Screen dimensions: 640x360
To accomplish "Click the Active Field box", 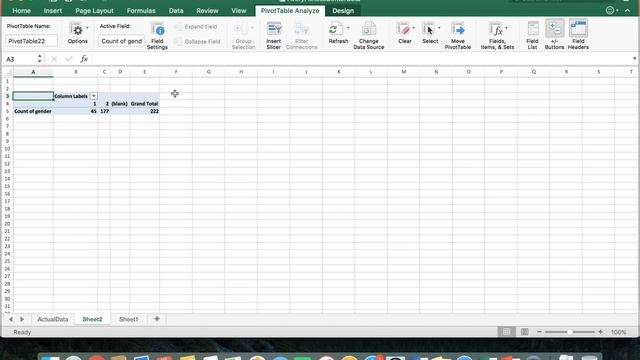I will 121,41.
